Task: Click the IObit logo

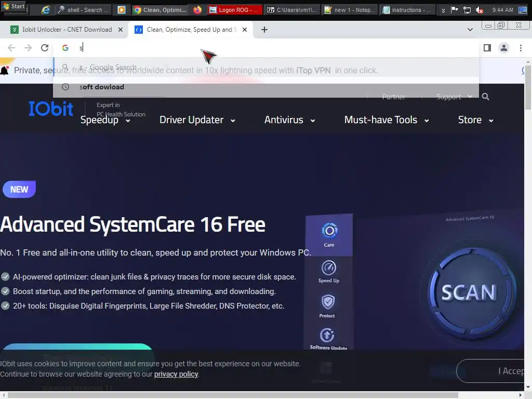Action: [x=51, y=109]
